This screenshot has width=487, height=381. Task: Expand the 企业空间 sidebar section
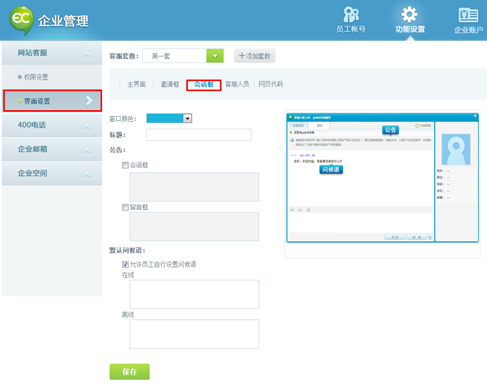click(x=52, y=173)
